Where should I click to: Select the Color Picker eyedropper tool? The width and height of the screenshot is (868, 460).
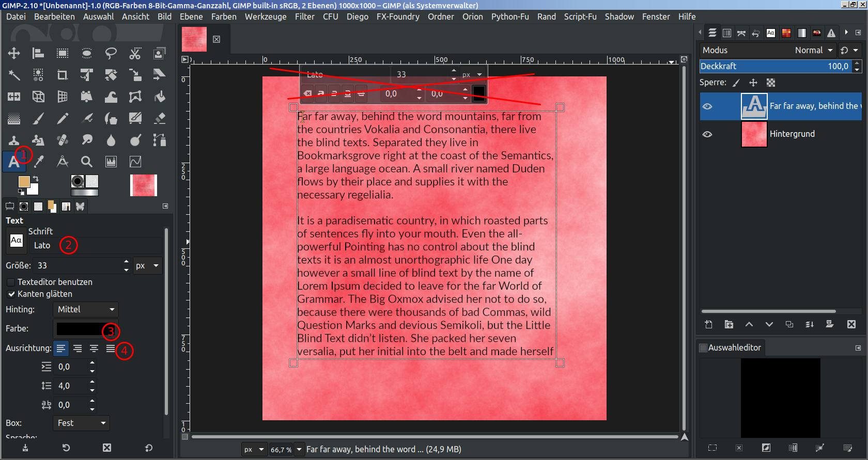(38, 162)
